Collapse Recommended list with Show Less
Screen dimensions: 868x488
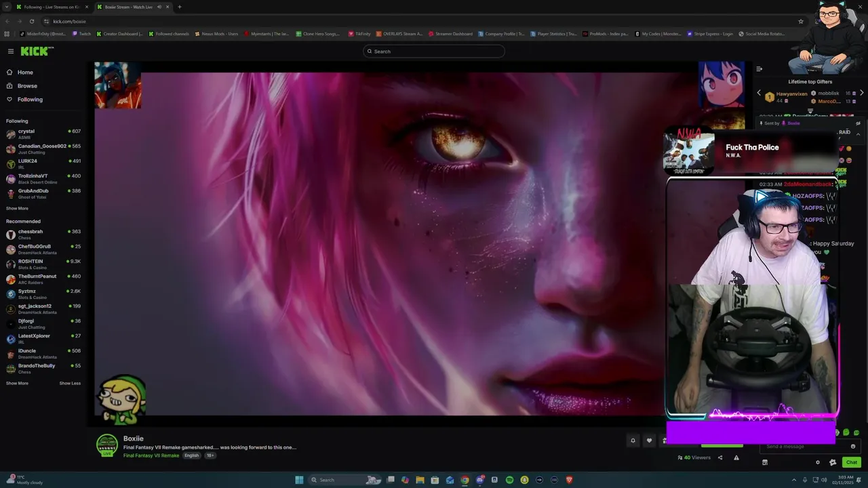[70, 383]
